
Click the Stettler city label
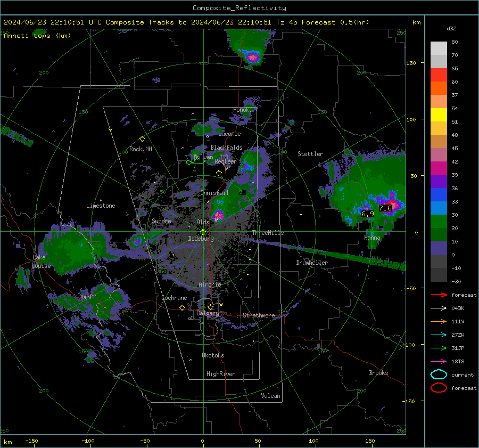tap(310, 154)
